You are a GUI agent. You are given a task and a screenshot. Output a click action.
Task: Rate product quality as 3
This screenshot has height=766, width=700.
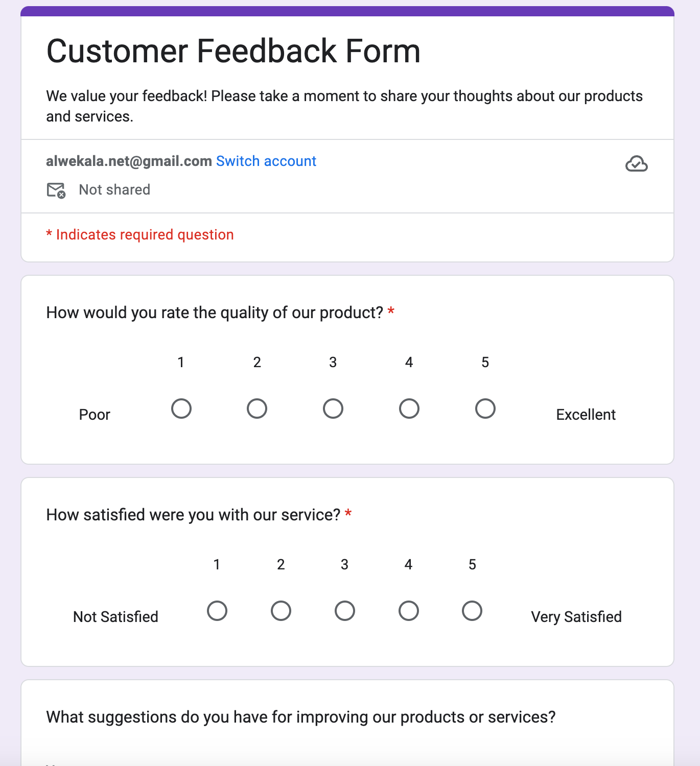[333, 409]
